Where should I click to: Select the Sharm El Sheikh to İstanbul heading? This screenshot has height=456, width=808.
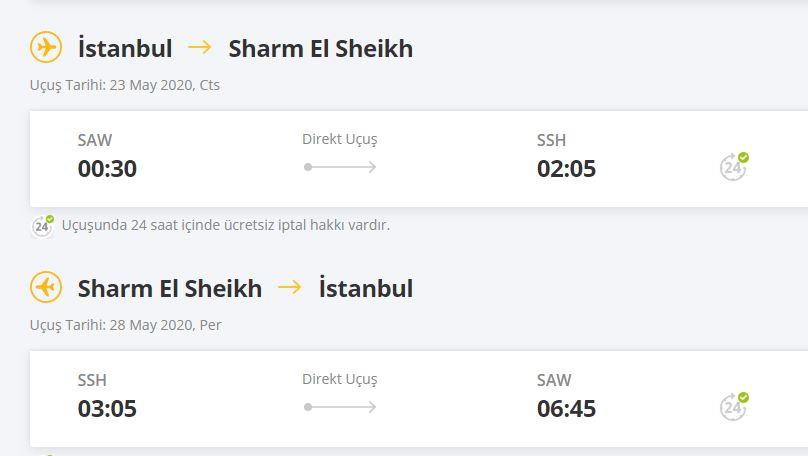click(x=245, y=289)
